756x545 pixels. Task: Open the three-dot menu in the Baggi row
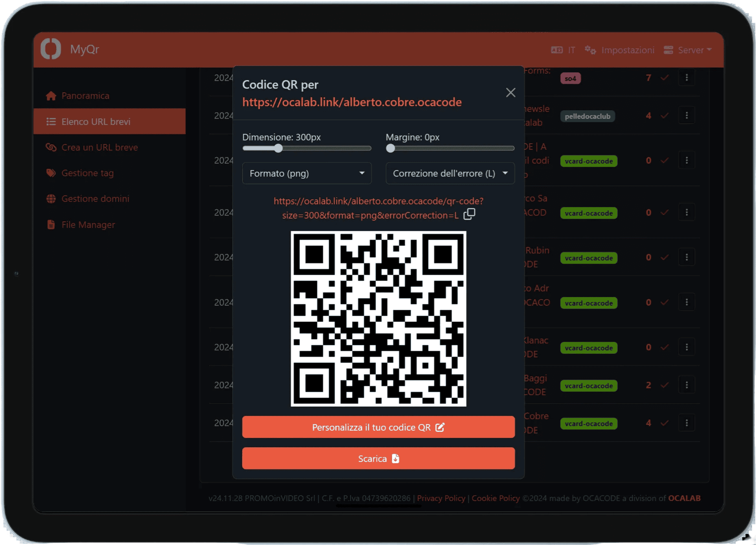tap(686, 385)
